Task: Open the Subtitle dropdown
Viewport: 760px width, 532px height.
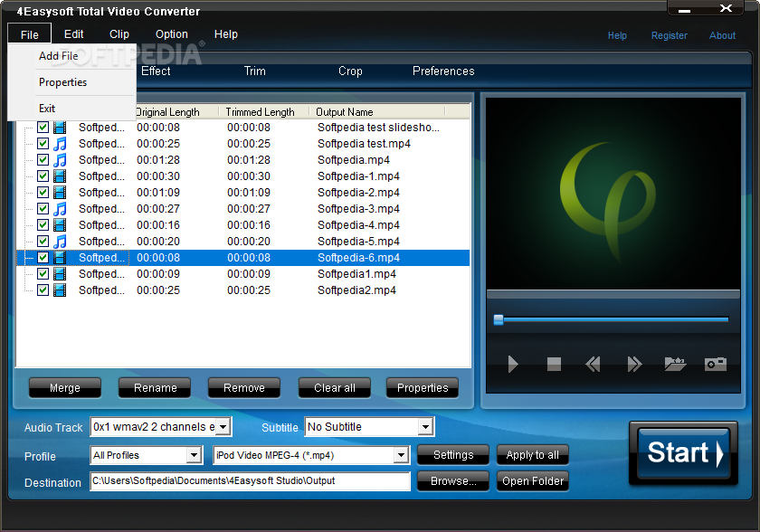Action: [x=425, y=427]
